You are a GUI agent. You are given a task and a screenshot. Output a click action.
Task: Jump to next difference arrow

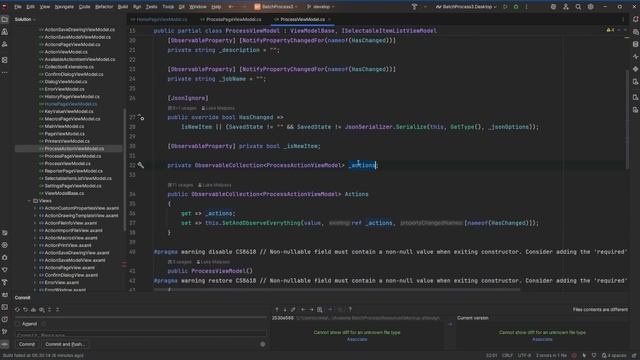tap(285, 310)
